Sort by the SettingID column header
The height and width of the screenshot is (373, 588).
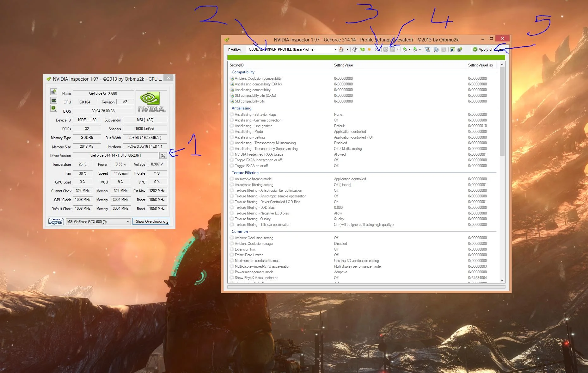coord(280,65)
